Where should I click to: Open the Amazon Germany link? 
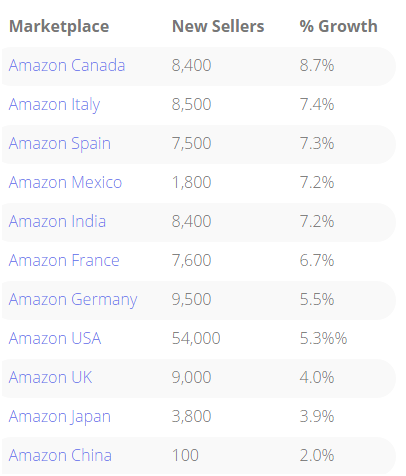(73, 300)
